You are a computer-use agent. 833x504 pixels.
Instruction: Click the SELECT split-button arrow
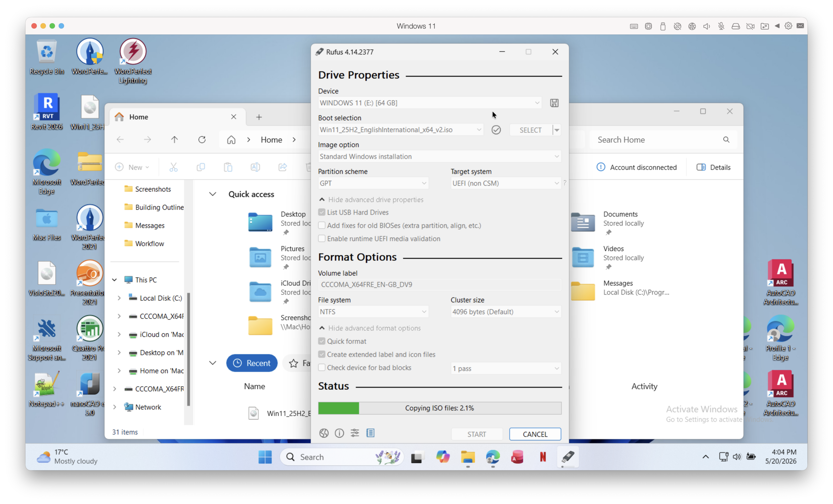pos(557,130)
